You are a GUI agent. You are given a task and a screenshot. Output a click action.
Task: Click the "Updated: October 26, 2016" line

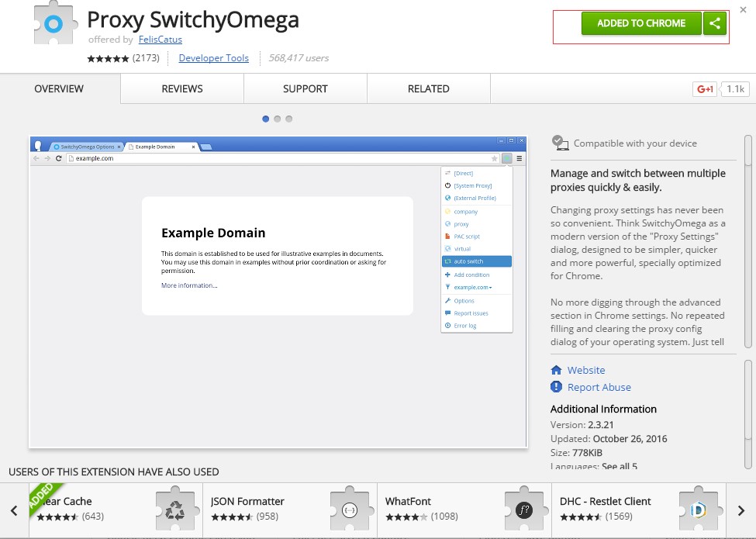tap(609, 439)
